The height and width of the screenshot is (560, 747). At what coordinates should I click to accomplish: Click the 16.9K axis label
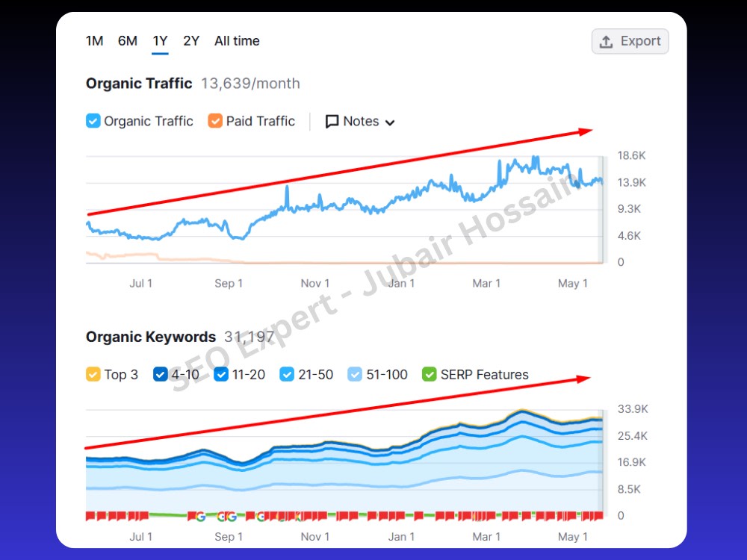pos(632,462)
